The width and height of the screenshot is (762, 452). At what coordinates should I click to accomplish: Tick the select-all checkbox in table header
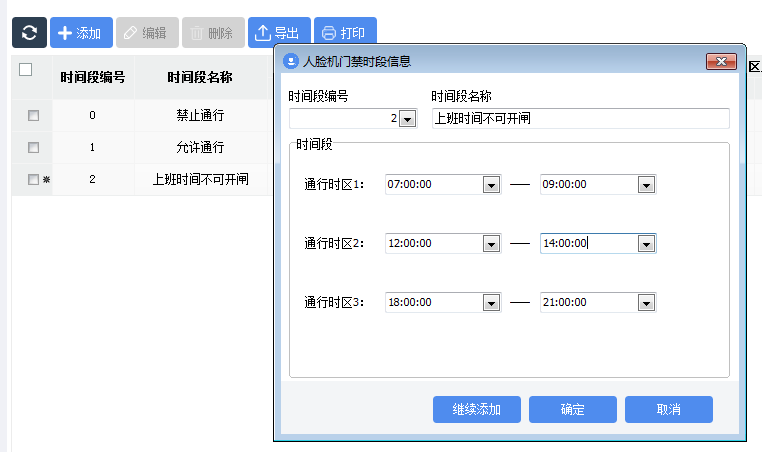tap(26, 70)
